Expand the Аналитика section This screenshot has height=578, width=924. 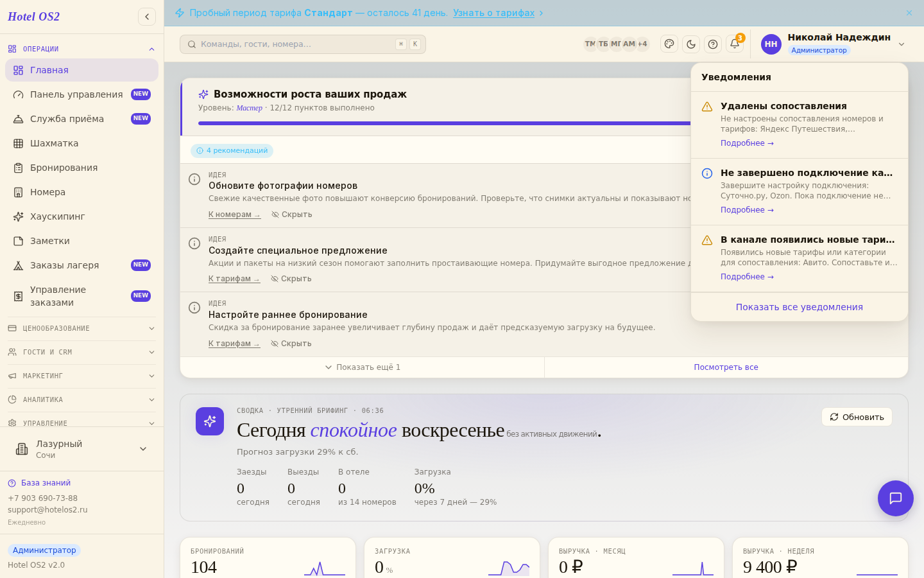pyautogui.click(x=81, y=399)
